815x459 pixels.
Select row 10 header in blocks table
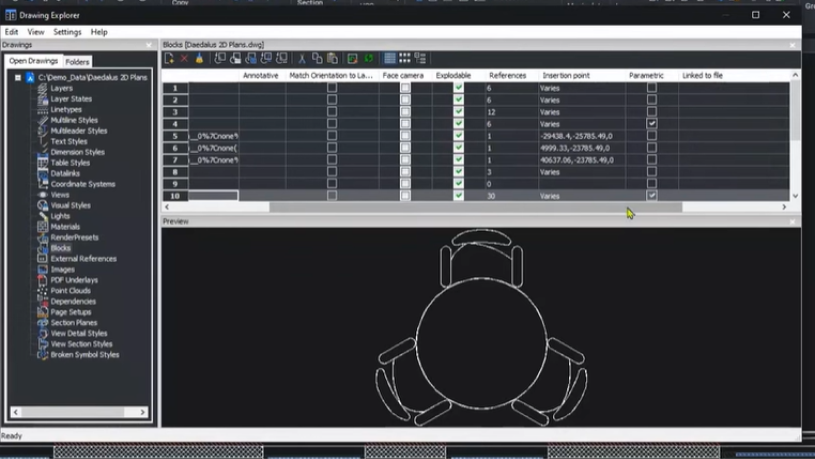(175, 196)
